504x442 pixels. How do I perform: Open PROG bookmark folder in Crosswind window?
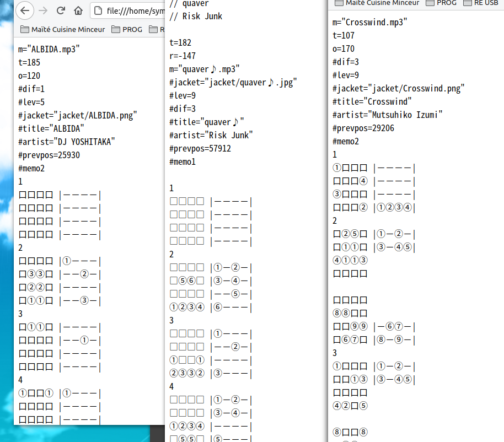440,3
